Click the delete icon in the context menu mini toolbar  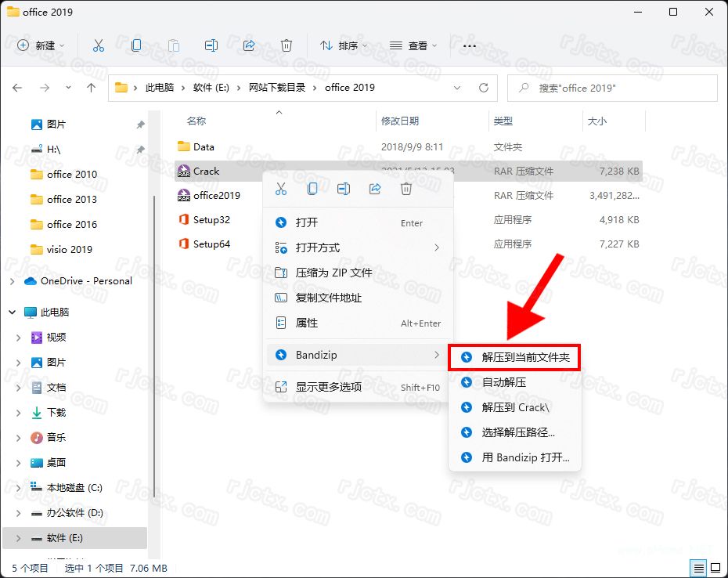[x=406, y=188]
